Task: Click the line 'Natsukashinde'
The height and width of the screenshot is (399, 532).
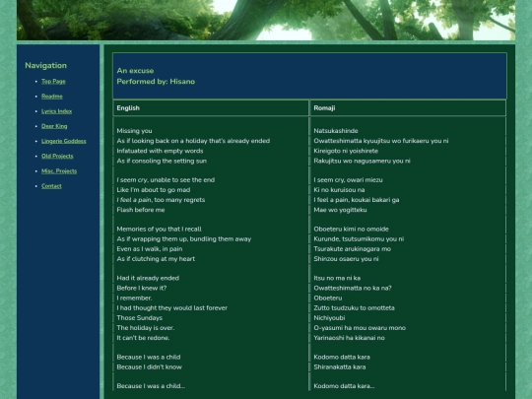Action: coord(336,131)
